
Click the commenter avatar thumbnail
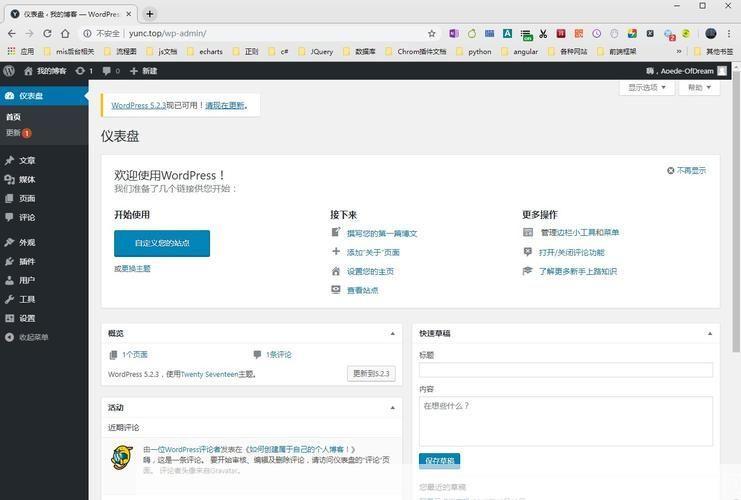click(x=121, y=457)
